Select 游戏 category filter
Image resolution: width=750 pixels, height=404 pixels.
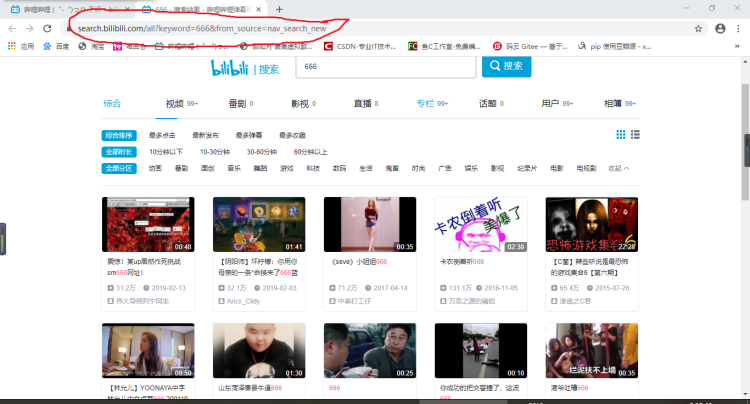(x=287, y=168)
